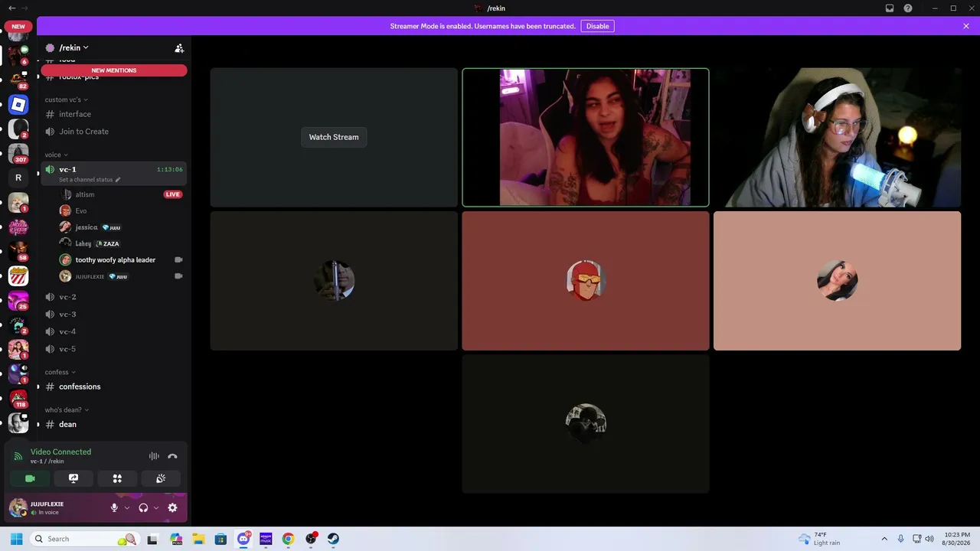Jump to new mentions
This screenshot has height=551, width=980.
coord(114,70)
